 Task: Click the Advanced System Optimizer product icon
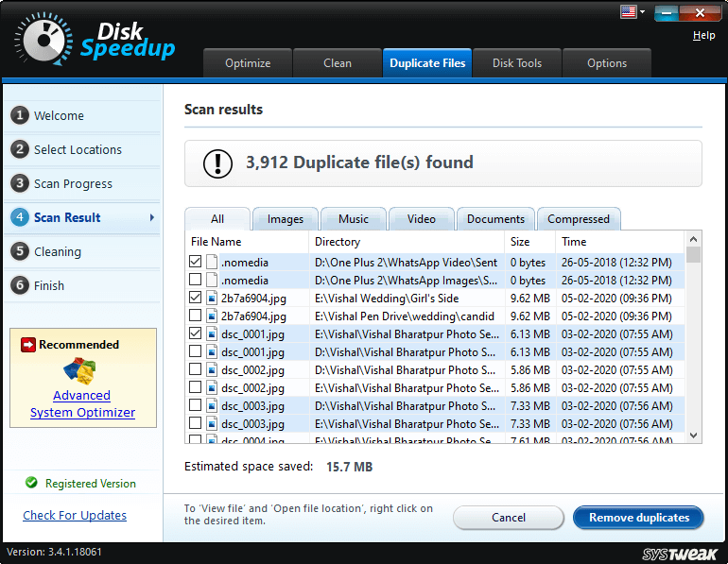(79, 370)
